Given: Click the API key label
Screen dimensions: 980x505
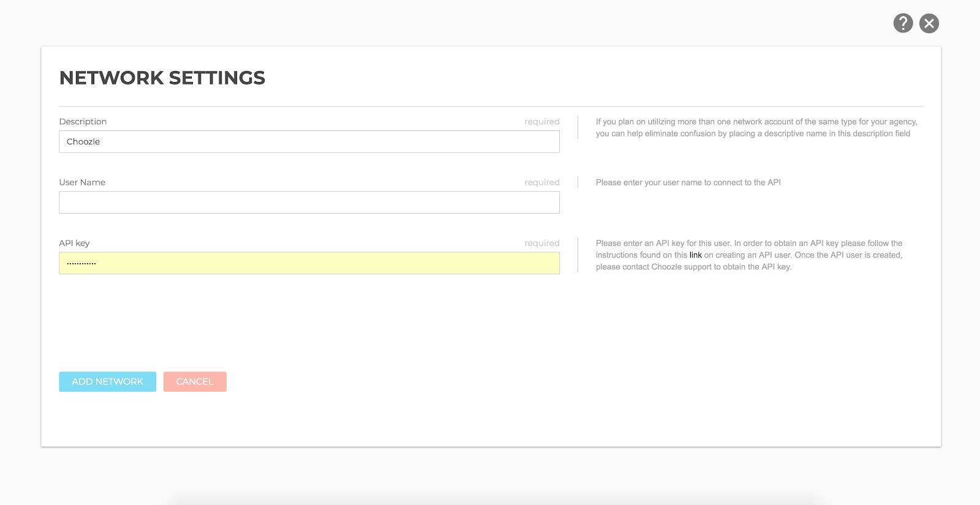Looking at the screenshot, I should coord(74,243).
